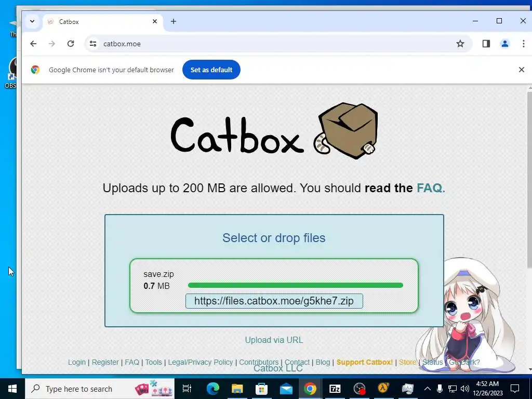Open OBS Studio from taskbar
The image size is (532, 399).
tap(360, 389)
